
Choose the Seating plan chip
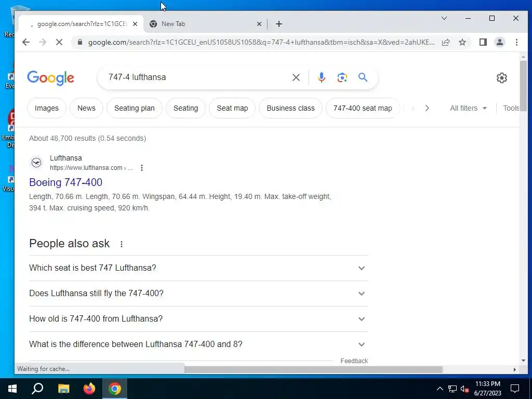coord(135,108)
